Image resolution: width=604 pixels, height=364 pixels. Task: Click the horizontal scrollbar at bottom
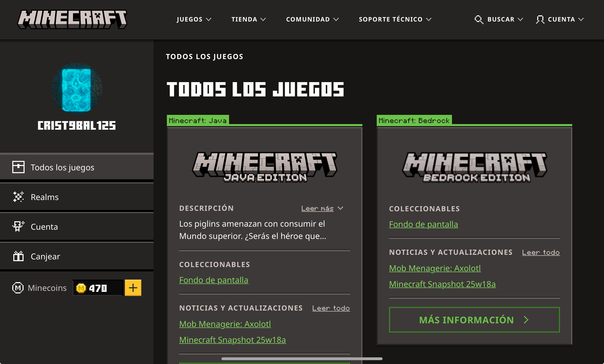click(x=302, y=359)
